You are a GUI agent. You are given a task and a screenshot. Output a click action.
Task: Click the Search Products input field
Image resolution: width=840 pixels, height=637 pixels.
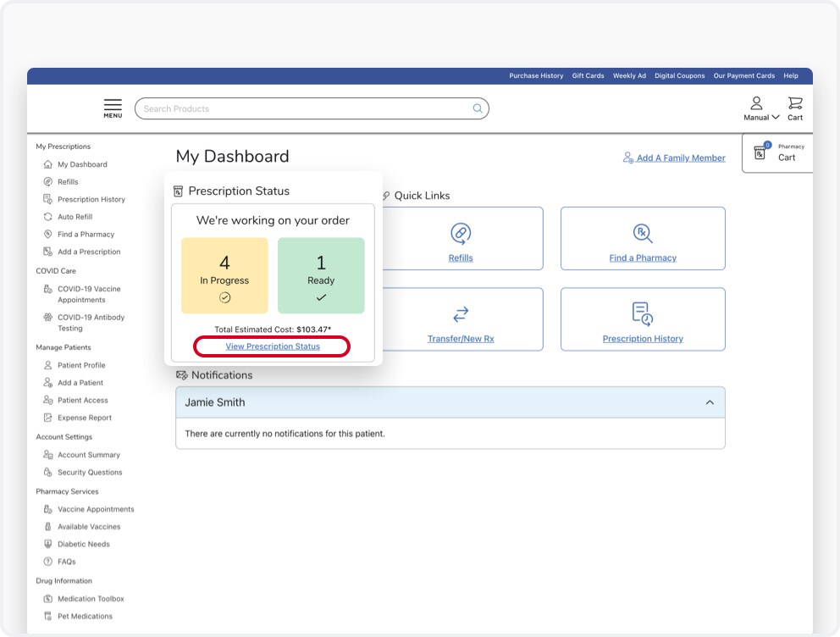coord(312,108)
